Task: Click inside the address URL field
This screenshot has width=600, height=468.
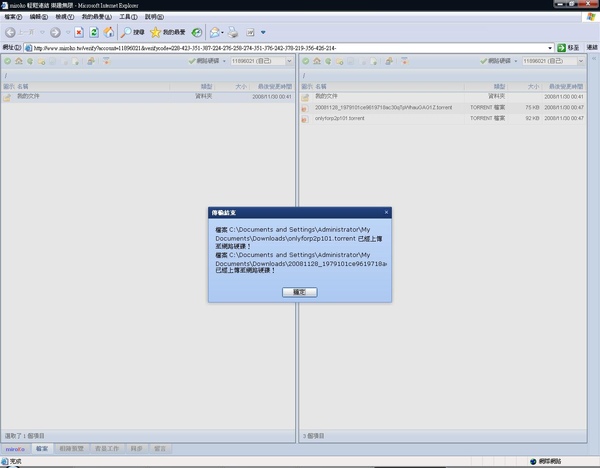Action: coord(287,48)
